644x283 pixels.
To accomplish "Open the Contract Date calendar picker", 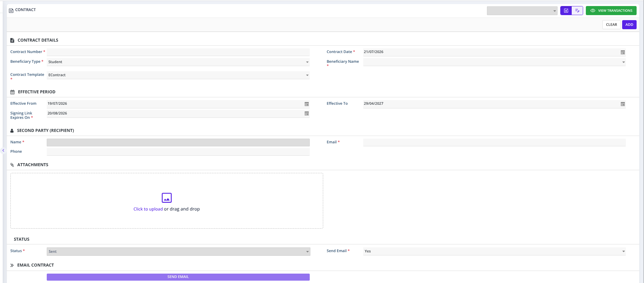I will (x=622, y=52).
